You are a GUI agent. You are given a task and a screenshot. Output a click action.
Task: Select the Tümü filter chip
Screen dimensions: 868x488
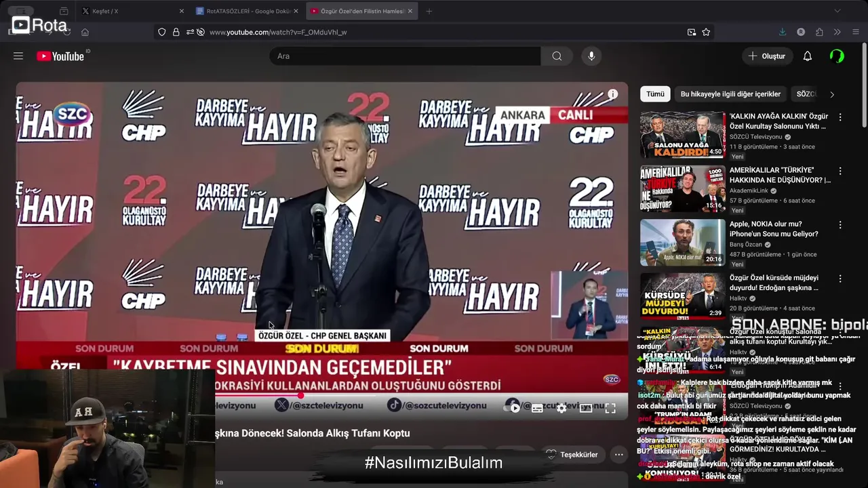[655, 94]
